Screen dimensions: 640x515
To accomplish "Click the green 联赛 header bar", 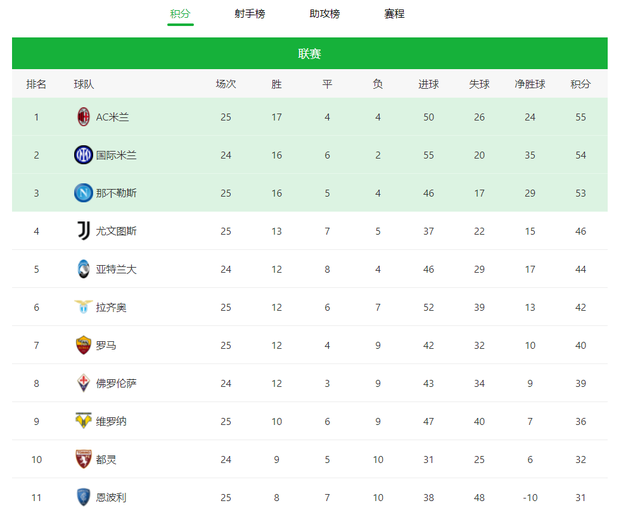I will click(310, 53).
